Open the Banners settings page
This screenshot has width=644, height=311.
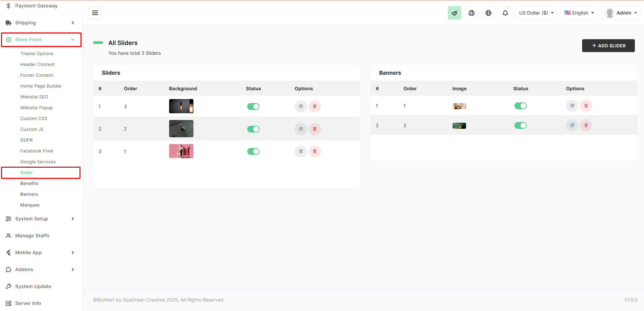click(29, 194)
